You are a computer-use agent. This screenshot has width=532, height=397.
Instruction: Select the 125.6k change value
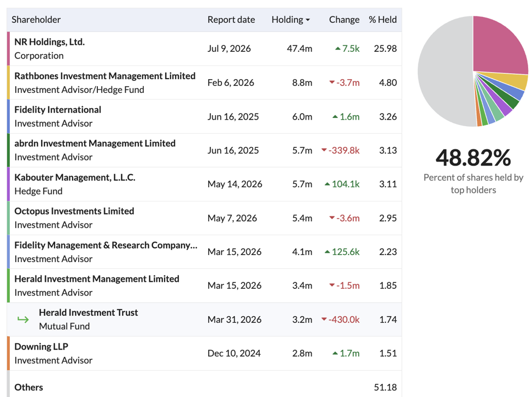[x=346, y=252]
